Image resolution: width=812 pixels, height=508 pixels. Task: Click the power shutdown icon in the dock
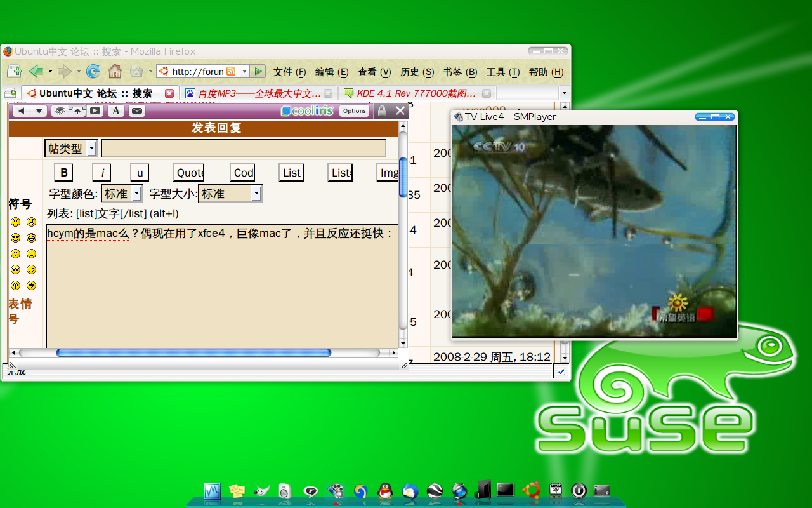[578, 491]
